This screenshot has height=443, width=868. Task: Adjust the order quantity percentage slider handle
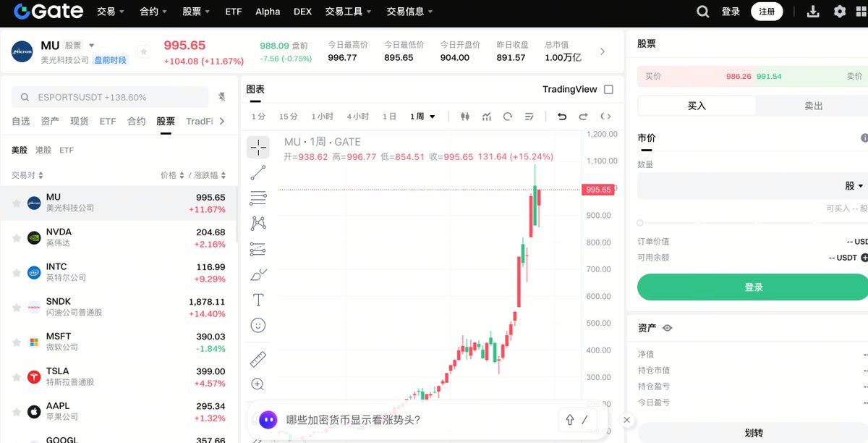click(x=640, y=223)
